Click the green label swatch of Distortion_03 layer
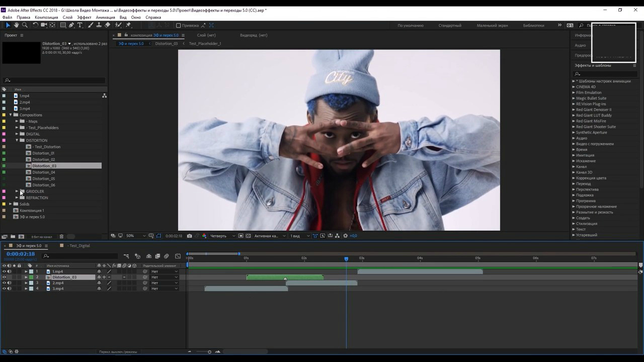The height and width of the screenshot is (362, 644). (31, 277)
